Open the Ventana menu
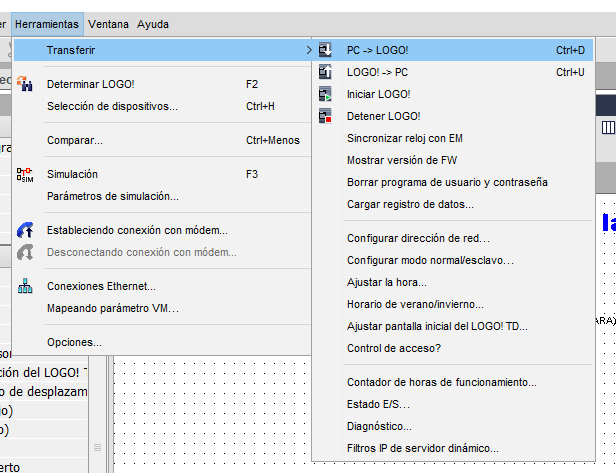The width and height of the screenshot is (616, 473). 108,24
